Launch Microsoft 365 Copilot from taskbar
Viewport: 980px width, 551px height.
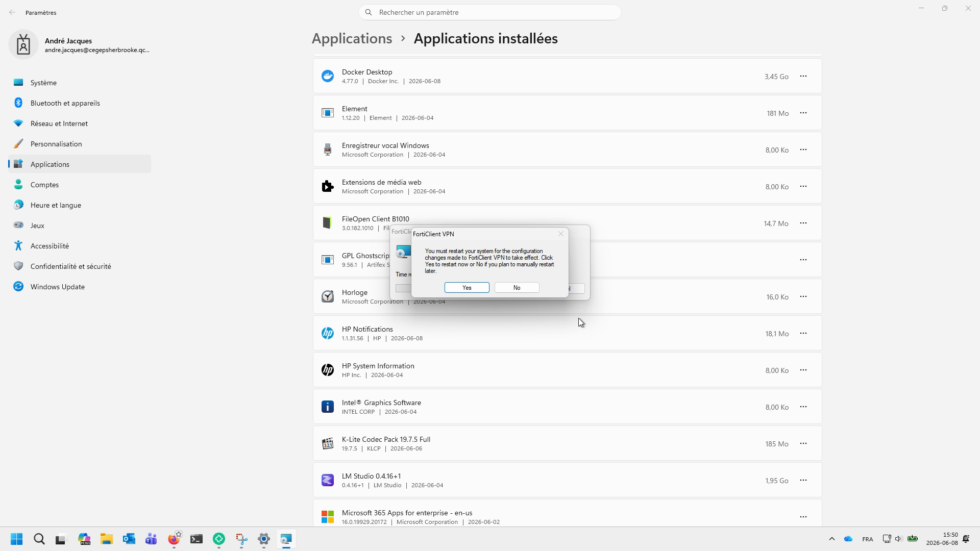(x=84, y=539)
